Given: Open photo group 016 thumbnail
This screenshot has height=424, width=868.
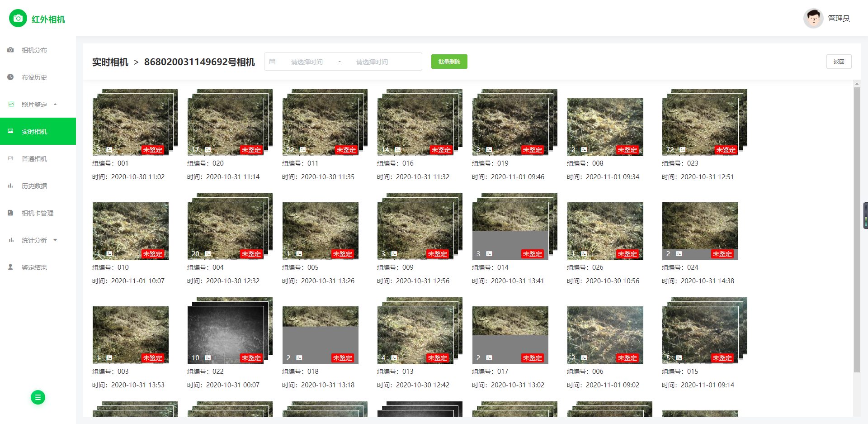Looking at the screenshot, I should click(415, 127).
